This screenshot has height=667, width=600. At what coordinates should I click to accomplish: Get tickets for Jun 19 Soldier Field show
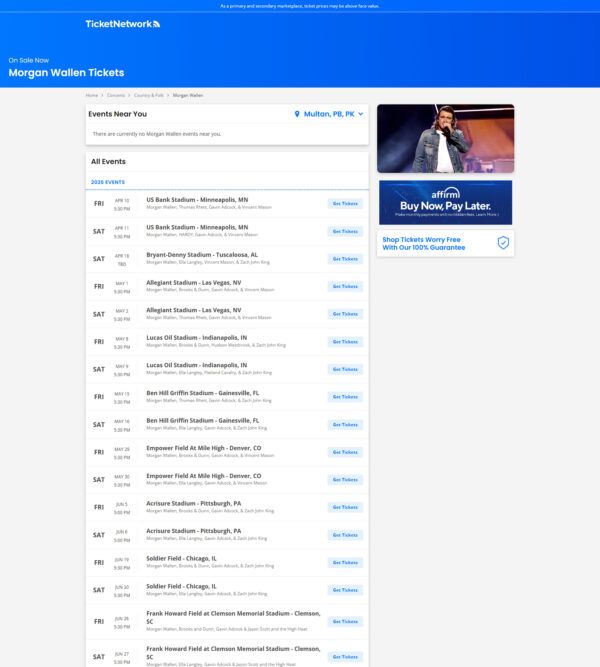(345, 562)
